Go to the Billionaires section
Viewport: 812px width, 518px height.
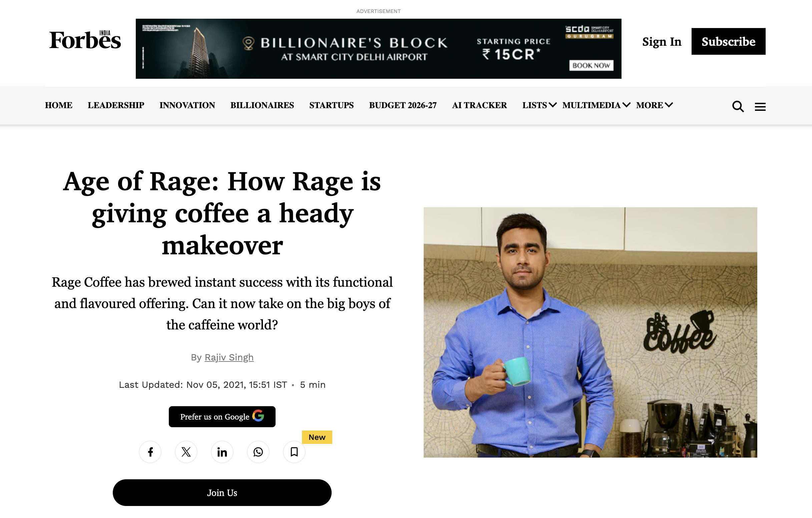pyautogui.click(x=262, y=105)
